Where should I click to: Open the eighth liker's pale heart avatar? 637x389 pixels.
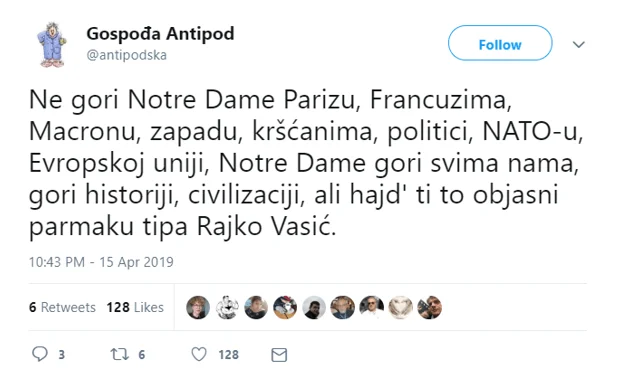pyautogui.click(x=401, y=307)
